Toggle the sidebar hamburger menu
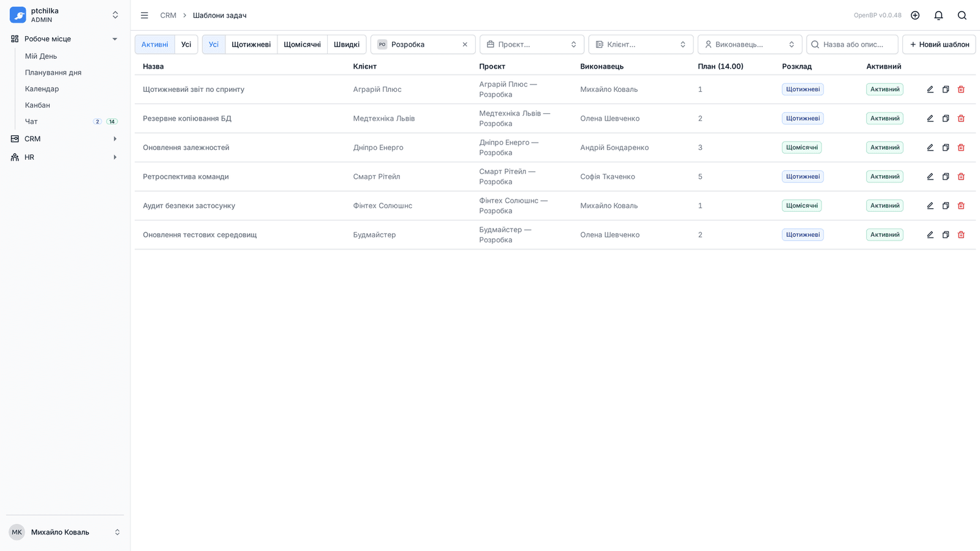Screen dimensions: 980x551 [x=145, y=15]
